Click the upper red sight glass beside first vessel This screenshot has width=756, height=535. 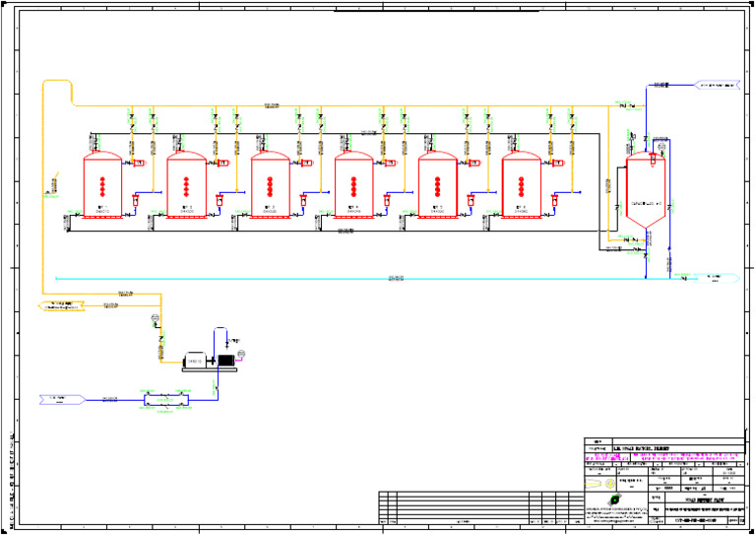tap(139, 163)
